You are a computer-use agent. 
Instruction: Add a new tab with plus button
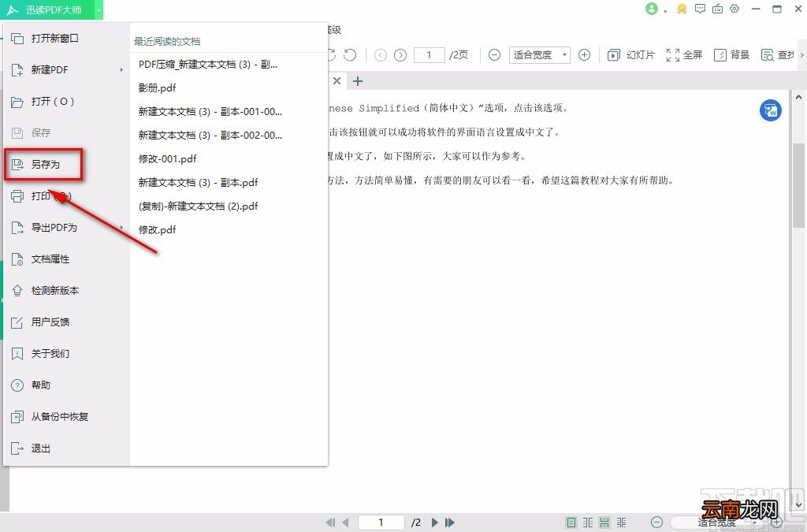click(358, 80)
